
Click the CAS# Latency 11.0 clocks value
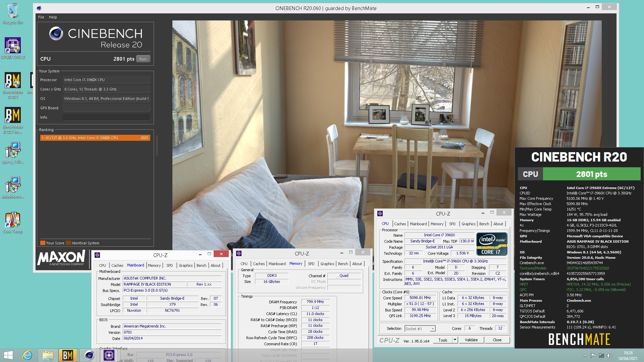315,314
